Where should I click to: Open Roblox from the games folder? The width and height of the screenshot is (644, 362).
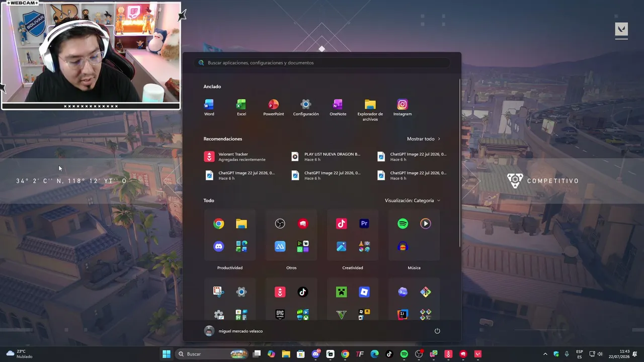click(x=364, y=292)
